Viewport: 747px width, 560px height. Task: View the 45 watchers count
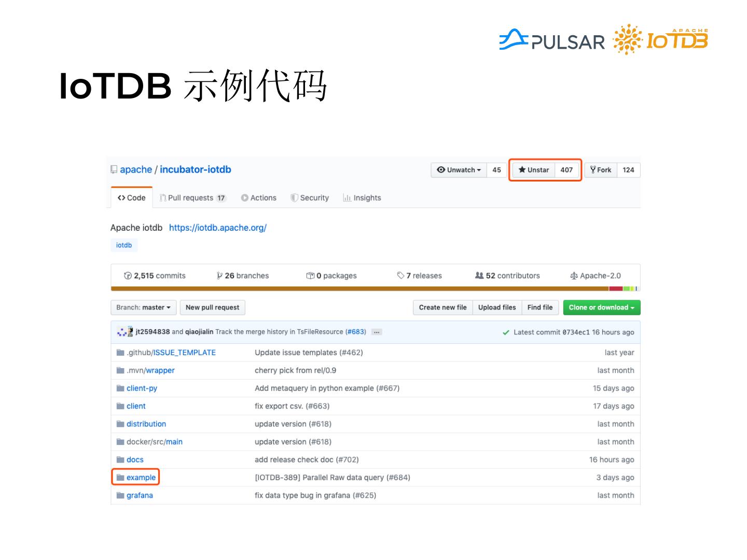pos(497,170)
